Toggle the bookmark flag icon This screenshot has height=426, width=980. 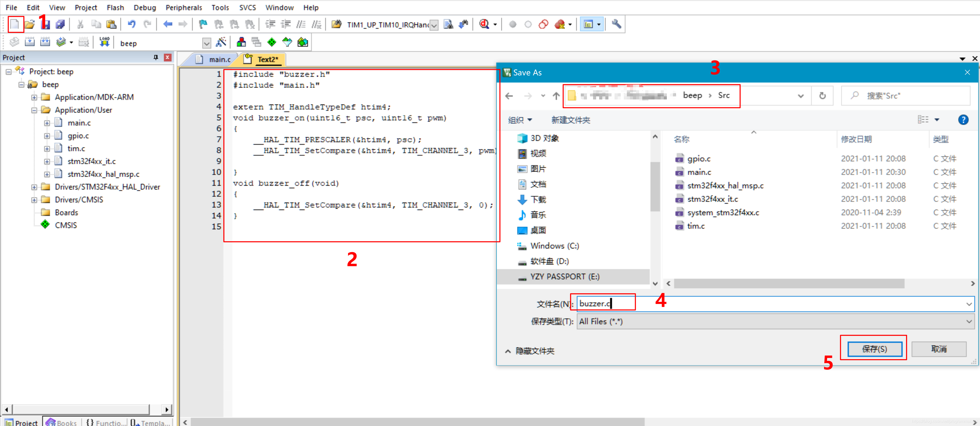pos(203,24)
